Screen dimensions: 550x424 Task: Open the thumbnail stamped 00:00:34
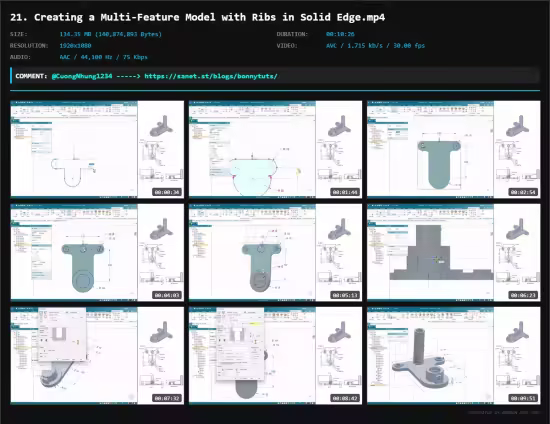pos(97,149)
